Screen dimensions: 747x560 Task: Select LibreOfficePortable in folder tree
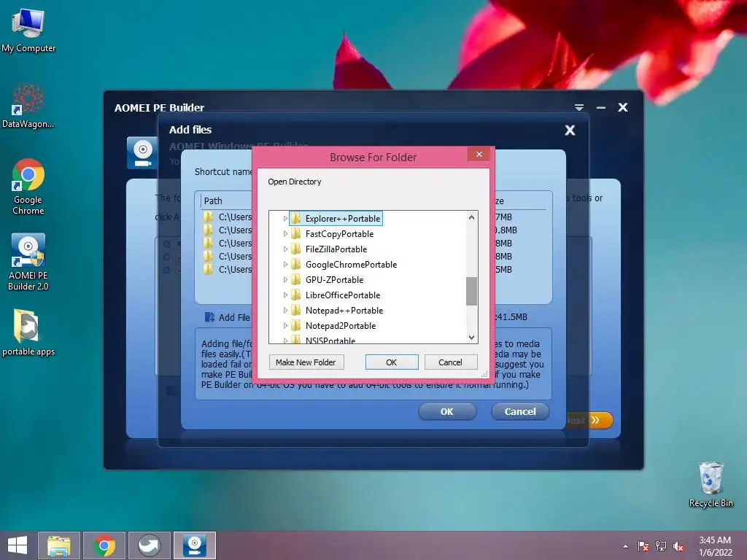pos(343,295)
